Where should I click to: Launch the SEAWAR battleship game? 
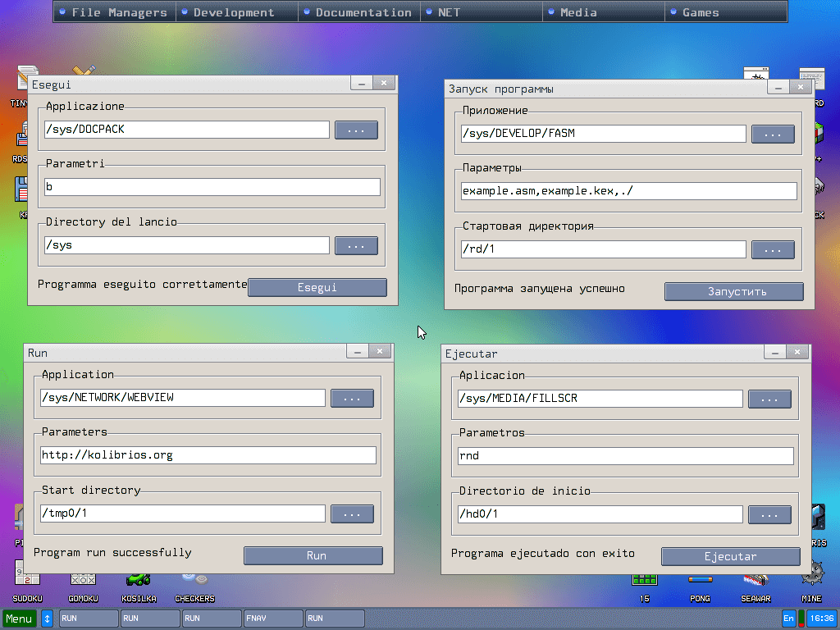755,585
